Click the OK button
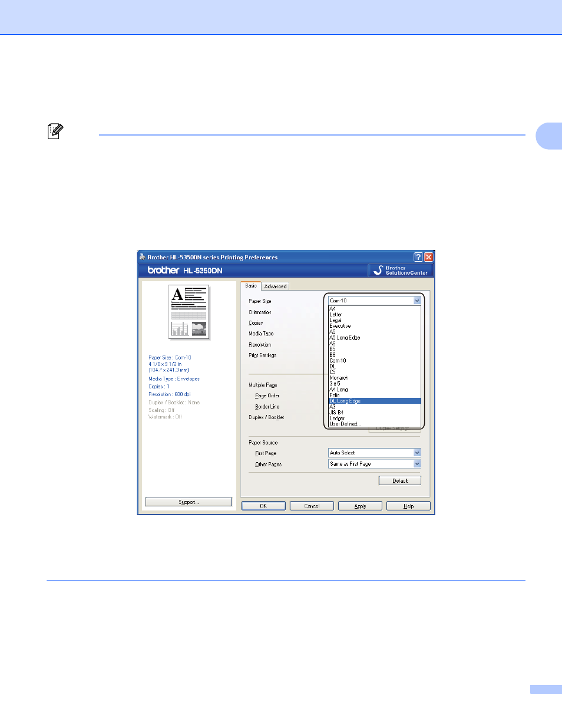The height and width of the screenshot is (728, 562). point(263,506)
